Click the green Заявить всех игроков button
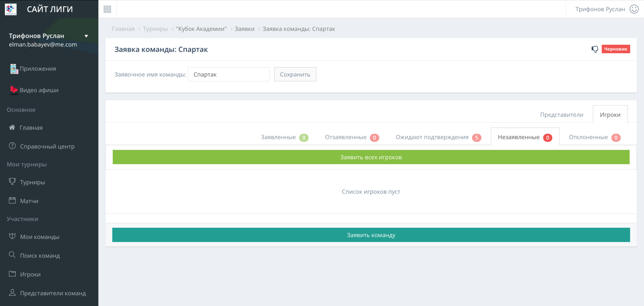 pos(371,157)
